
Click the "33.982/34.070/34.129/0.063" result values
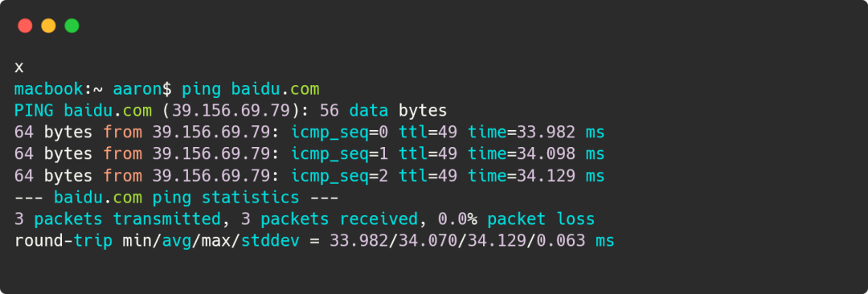(x=458, y=242)
